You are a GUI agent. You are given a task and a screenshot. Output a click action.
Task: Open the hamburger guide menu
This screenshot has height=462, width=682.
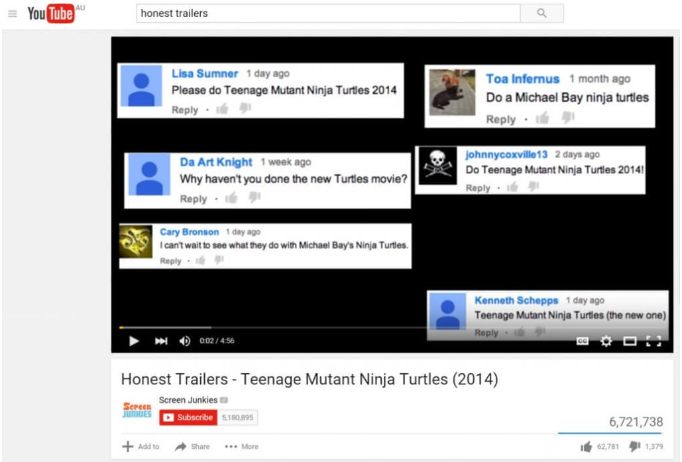(x=13, y=14)
